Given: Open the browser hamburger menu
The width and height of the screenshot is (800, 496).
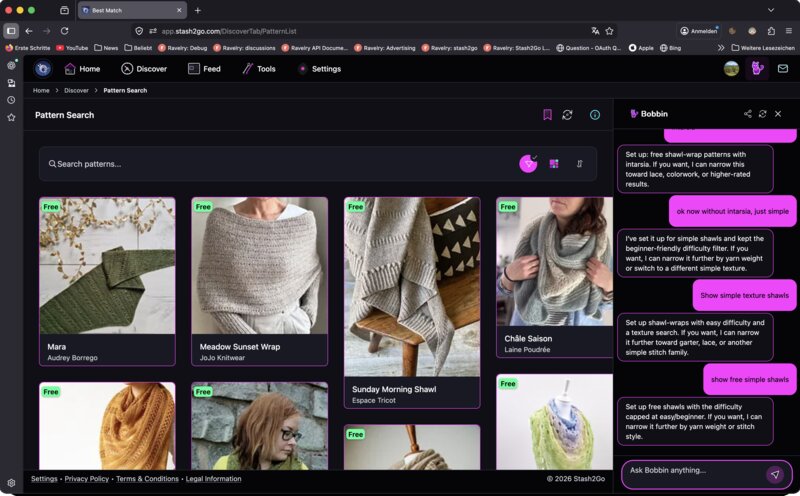Looking at the screenshot, I should click(x=788, y=31).
